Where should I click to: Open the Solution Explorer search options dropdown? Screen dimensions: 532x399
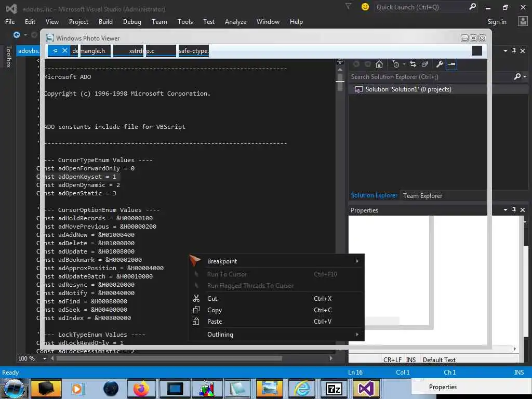[x=525, y=77]
